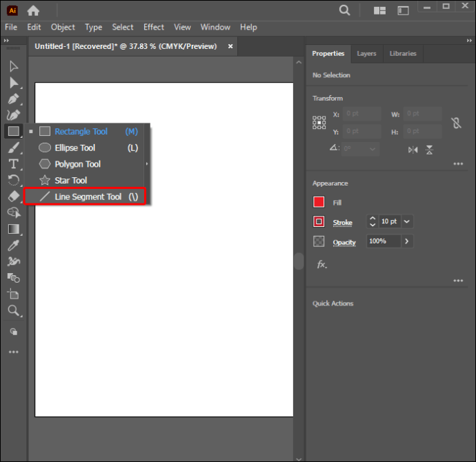Pick the Gradient tool
476x462 pixels.
click(x=13, y=229)
